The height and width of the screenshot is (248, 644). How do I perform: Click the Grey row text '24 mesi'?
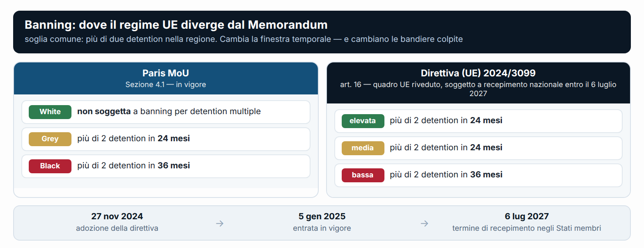coord(174,138)
